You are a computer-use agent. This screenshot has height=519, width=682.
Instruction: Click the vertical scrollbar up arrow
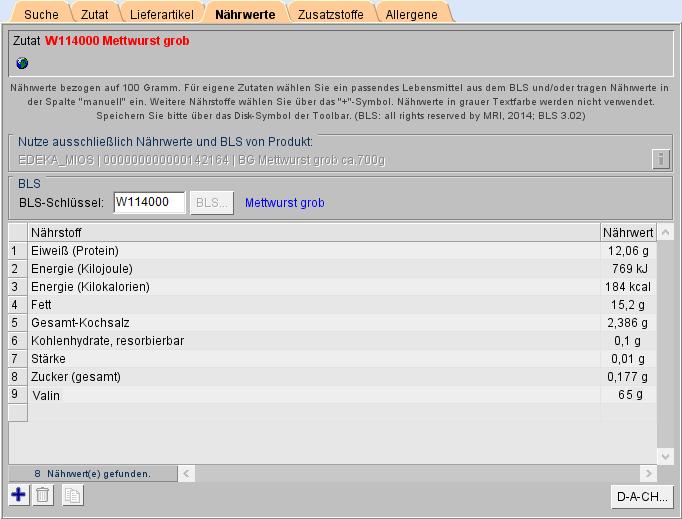[x=665, y=232]
